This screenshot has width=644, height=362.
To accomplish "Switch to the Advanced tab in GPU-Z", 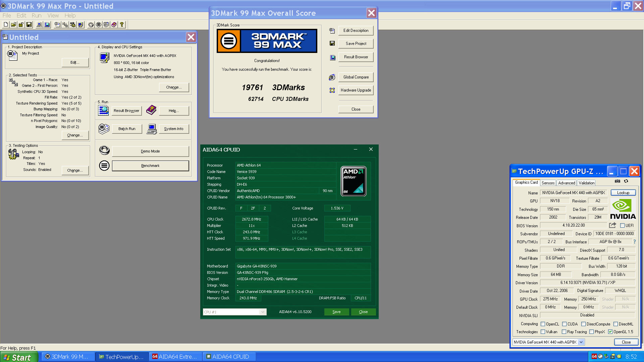I will (567, 183).
